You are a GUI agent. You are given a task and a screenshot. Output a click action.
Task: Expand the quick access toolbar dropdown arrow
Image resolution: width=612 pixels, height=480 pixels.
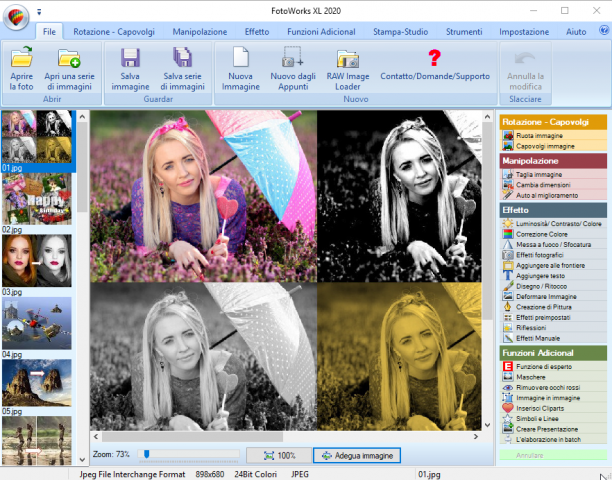[x=39, y=12]
